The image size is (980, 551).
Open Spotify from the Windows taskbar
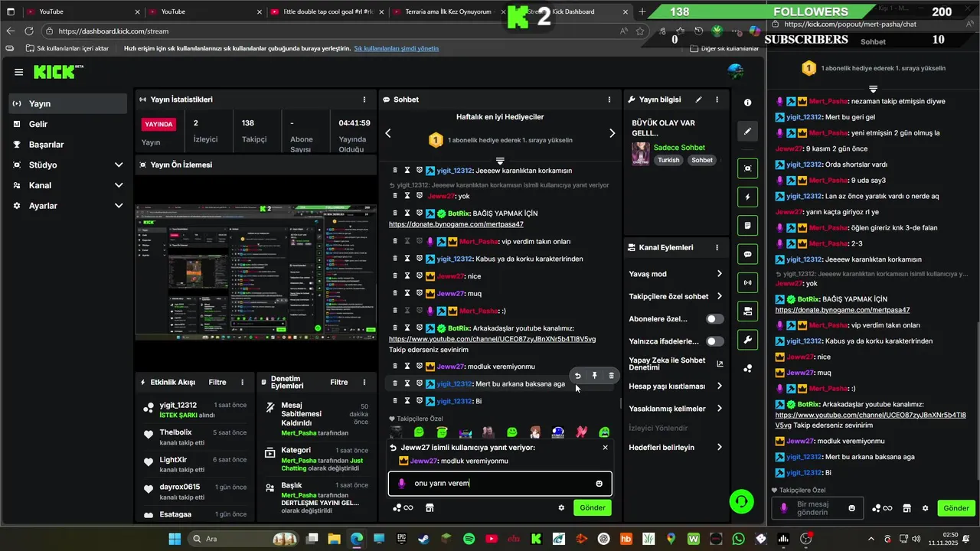469,539
